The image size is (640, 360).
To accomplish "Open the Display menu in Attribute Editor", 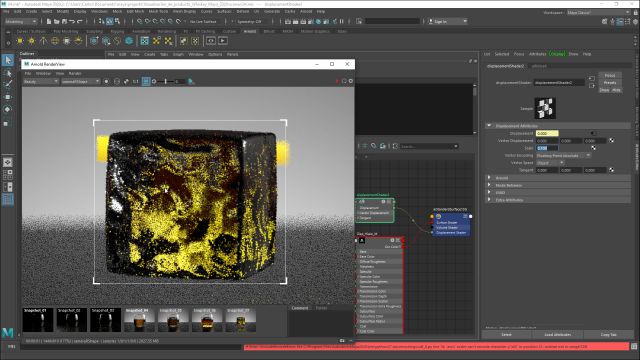I will pos(557,54).
